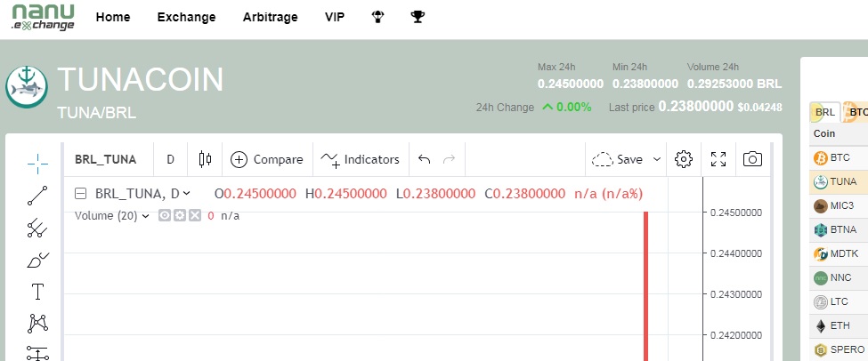The width and height of the screenshot is (868, 361).
Task: Click the 0.24500000 price axis label
Action: 736,213
